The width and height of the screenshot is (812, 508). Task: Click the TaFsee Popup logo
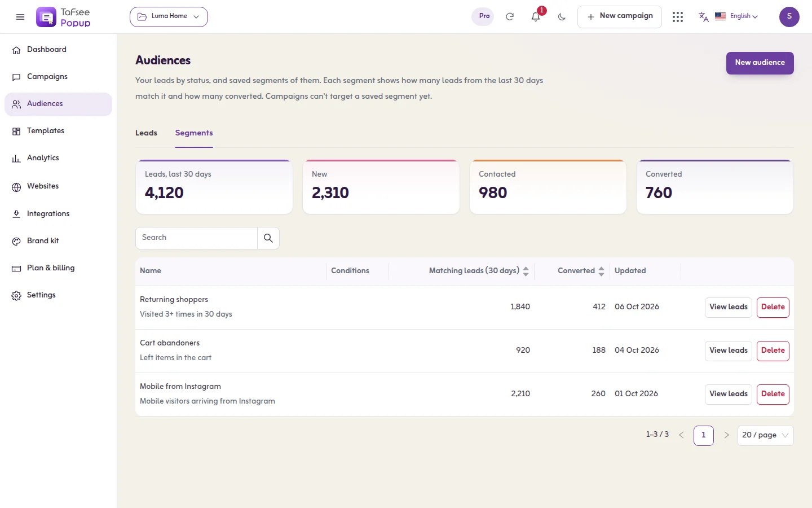[63, 17]
